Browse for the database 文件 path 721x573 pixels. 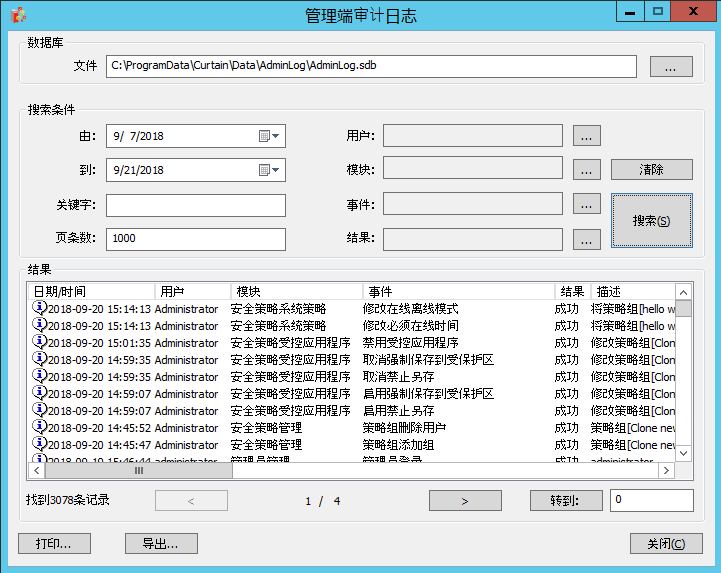click(x=671, y=67)
